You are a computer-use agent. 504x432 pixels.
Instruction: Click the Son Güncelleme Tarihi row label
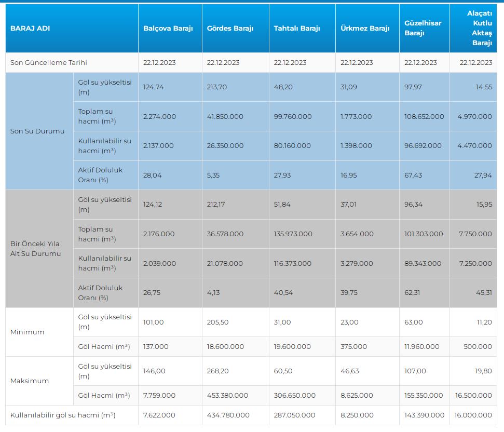coord(49,62)
